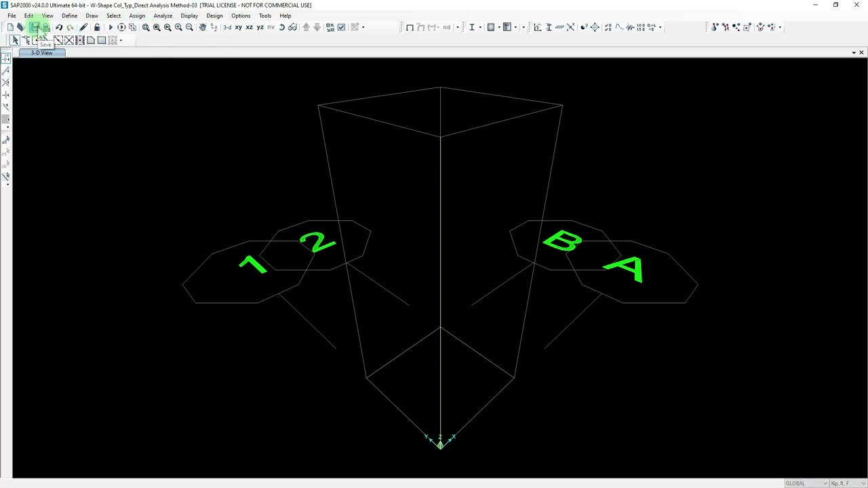
Task: Select the Pan hand tool
Action: point(202,27)
